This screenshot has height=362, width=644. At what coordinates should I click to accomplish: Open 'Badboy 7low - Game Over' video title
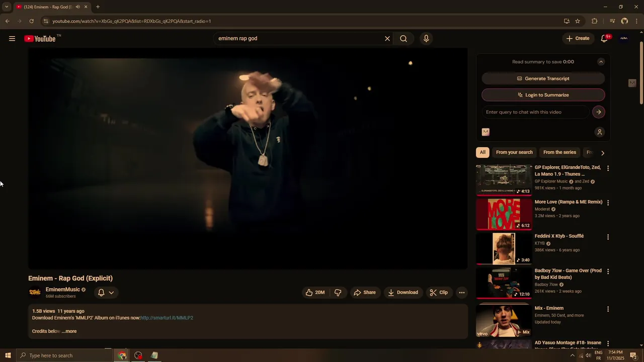[x=568, y=274]
